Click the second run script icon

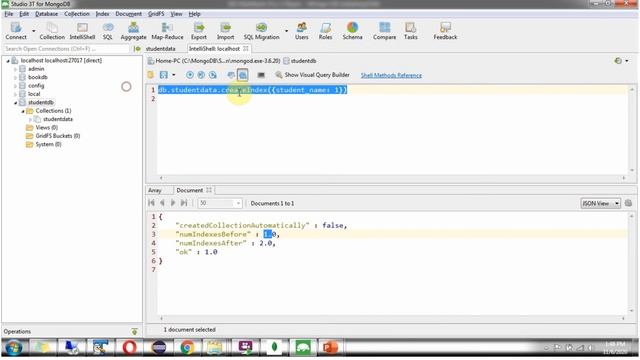pyautogui.click(x=201, y=75)
